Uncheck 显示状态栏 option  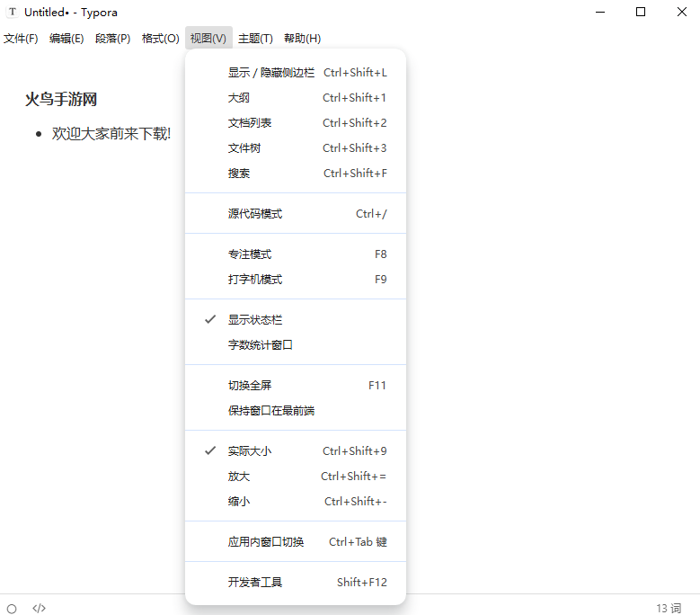pos(296,320)
